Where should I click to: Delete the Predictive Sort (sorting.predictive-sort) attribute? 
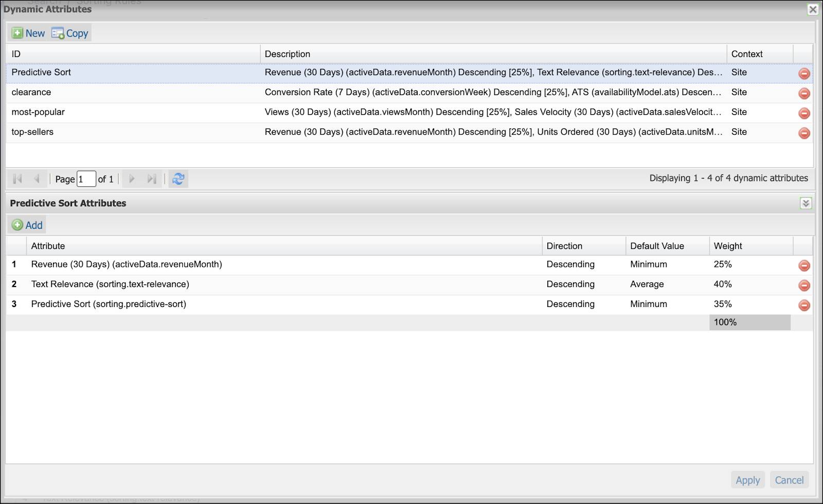point(804,305)
